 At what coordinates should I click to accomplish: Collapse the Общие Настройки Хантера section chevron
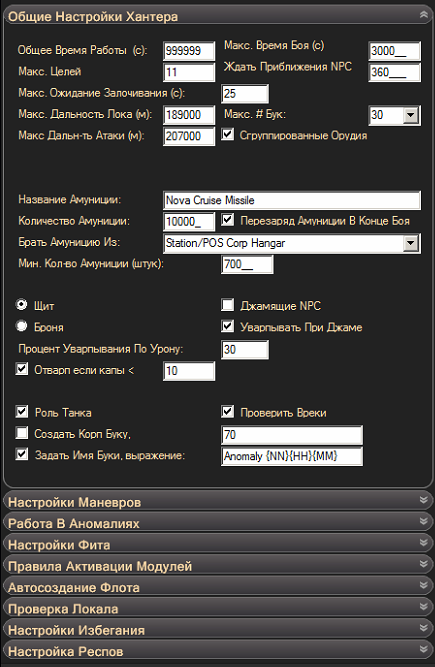(x=423, y=15)
